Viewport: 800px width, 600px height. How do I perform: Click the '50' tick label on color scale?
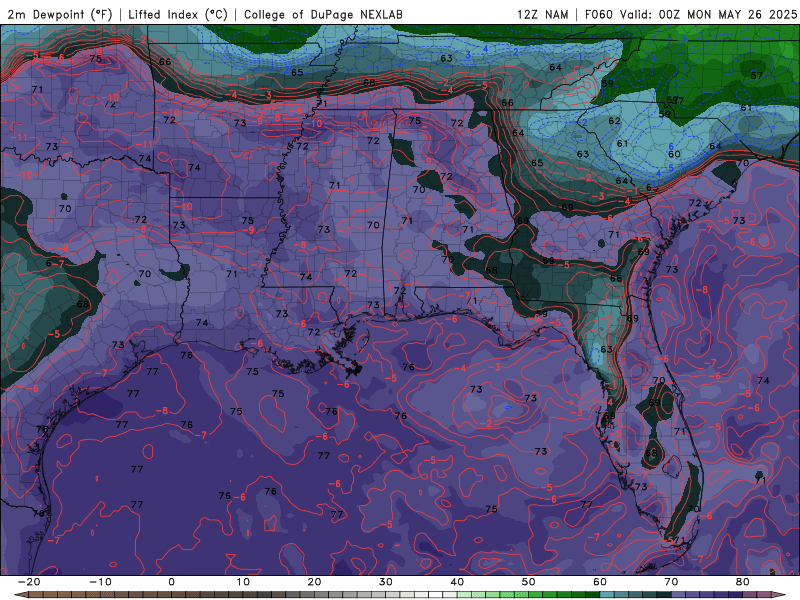pyautogui.click(x=529, y=582)
